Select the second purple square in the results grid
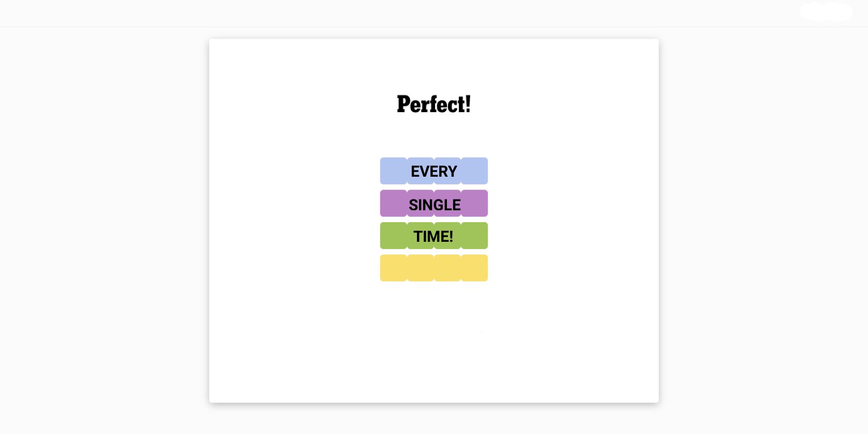This screenshot has width=868, height=434. (x=421, y=203)
